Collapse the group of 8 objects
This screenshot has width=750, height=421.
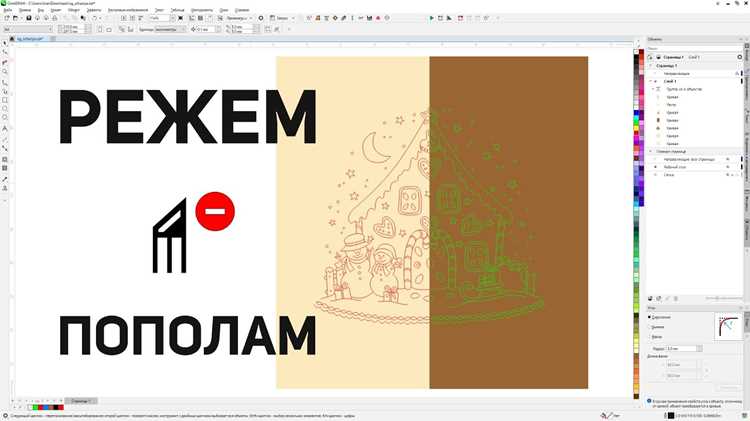point(653,89)
